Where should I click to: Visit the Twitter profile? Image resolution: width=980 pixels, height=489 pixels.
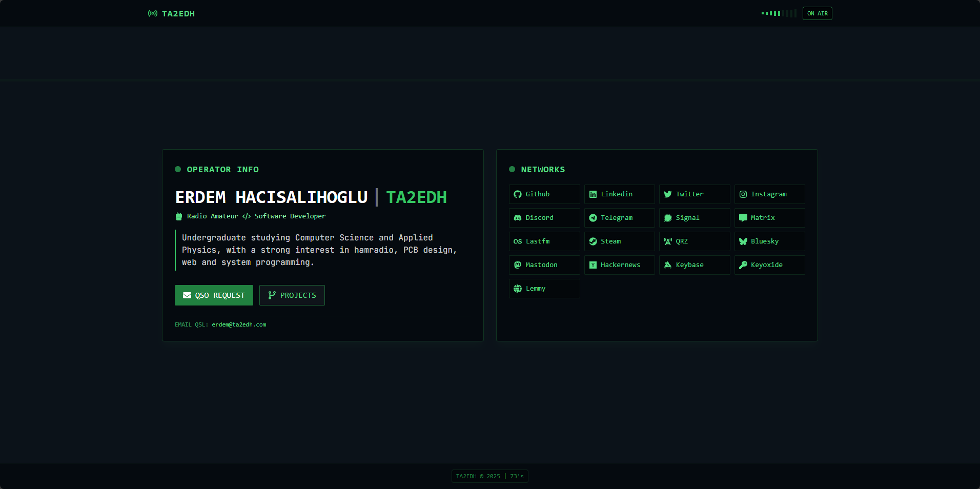[x=694, y=194]
